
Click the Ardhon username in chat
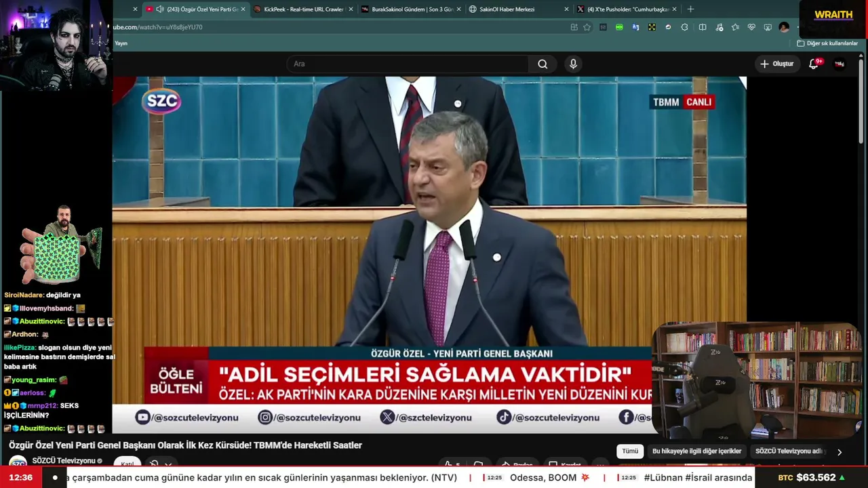point(24,335)
